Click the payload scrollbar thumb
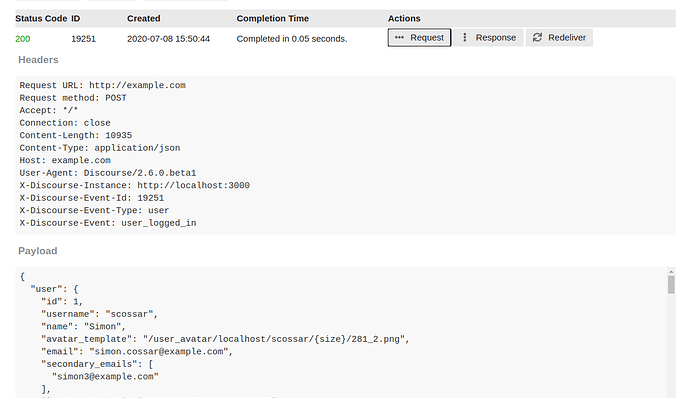Viewport: 690px width, 398px height. [x=671, y=284]
